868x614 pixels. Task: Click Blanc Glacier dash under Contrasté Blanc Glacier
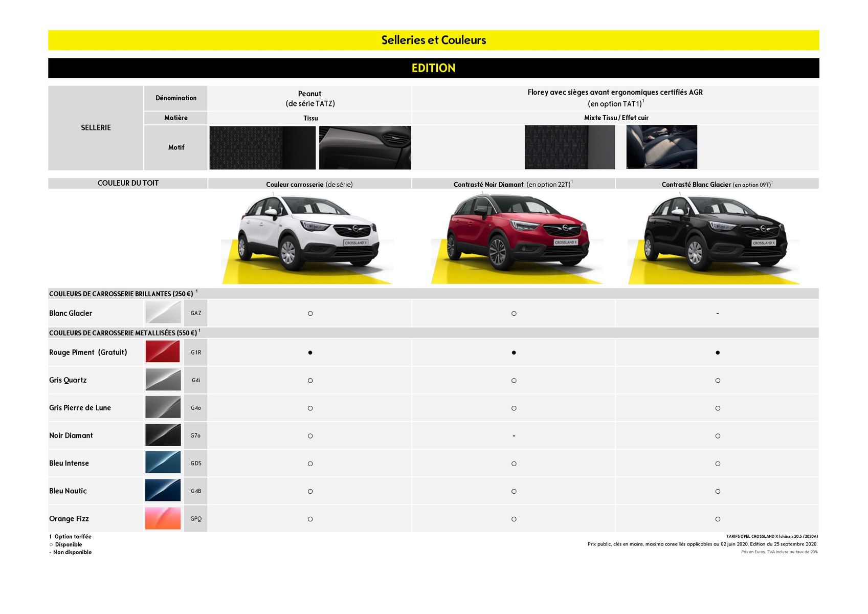tap(718, 314)
